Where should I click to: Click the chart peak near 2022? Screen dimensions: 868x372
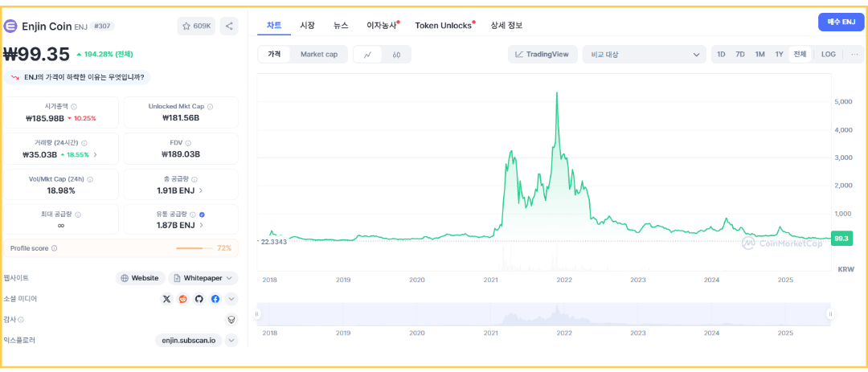tap(556, 93)
